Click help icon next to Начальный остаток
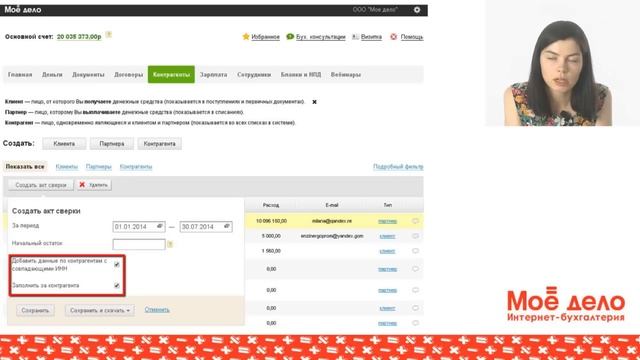The width and height of the screenshot is (640, 360). (170, 244)
